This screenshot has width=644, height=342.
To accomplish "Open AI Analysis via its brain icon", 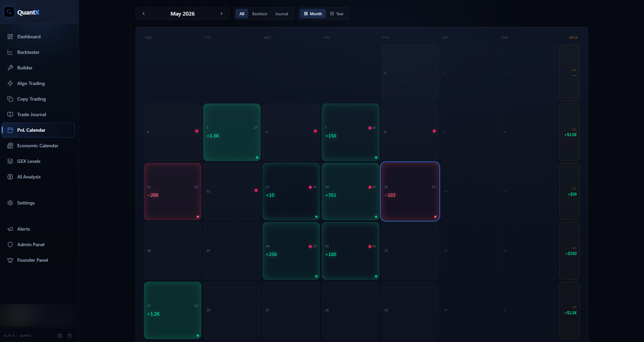I will coord(10,177).
